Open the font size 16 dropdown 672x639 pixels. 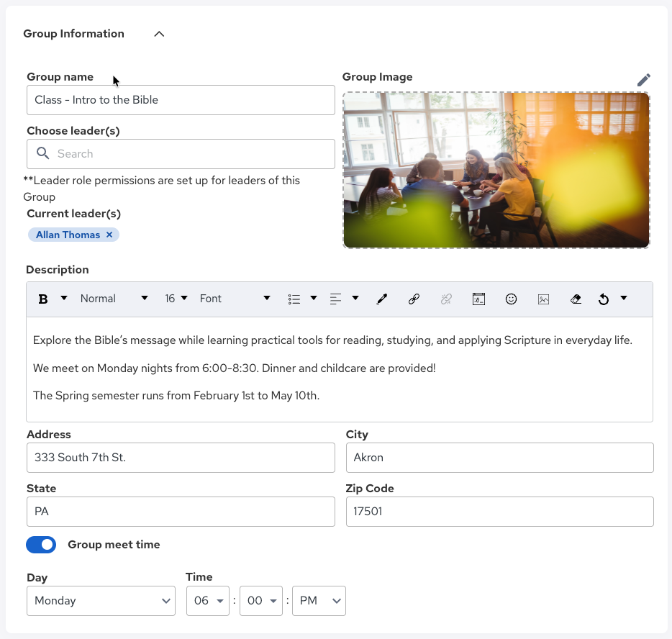176,299
